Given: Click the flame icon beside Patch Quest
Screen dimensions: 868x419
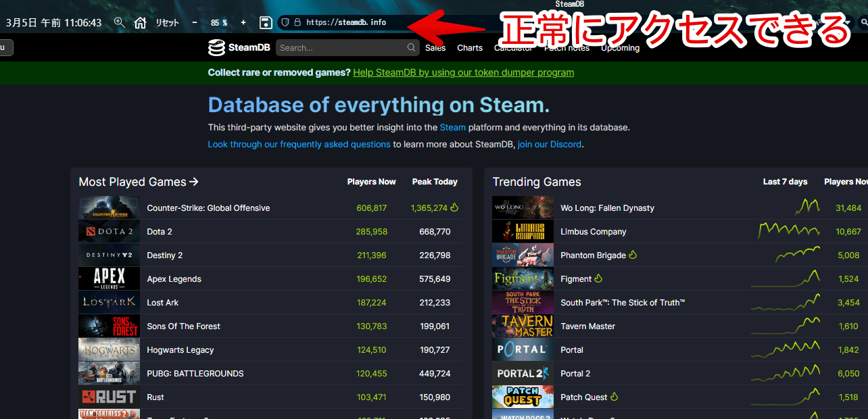Looking at the screenshot, I should 614,397.
